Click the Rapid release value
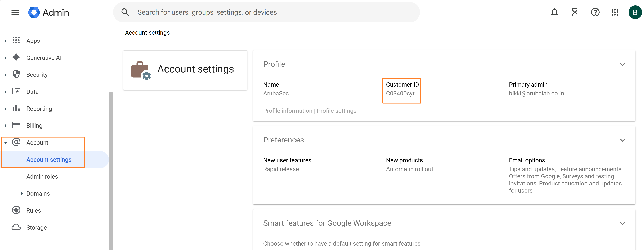This screenshot has width=644, height=250. pyautogui.click(x=281, y=169)
